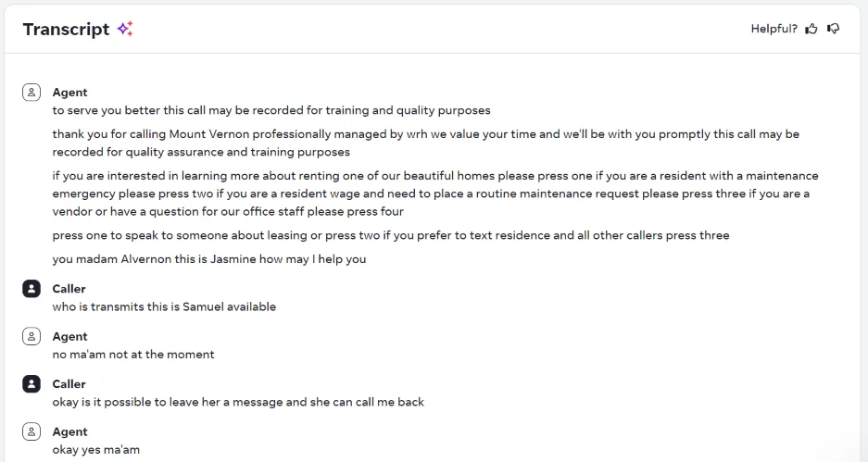The width and height of the screenshot is (868, 462).
Task: Click 'okay is it possible to leave her a message'
Action: [x=238, y=402]
